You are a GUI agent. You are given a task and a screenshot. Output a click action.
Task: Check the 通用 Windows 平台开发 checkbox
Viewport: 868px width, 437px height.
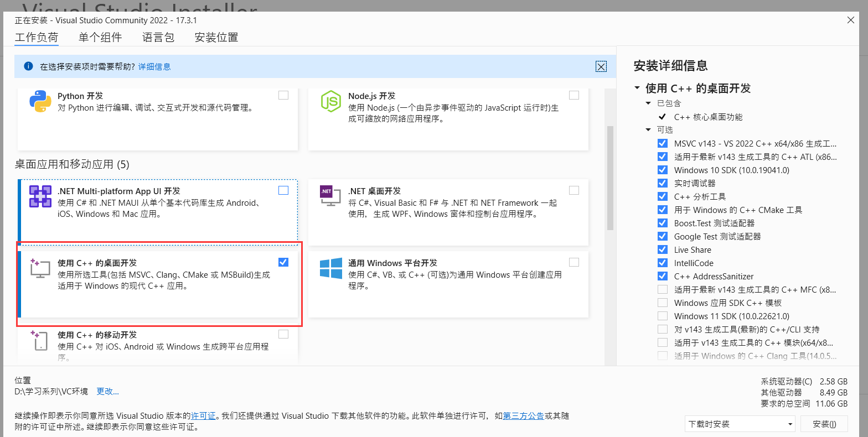click(x=574, y=262)
